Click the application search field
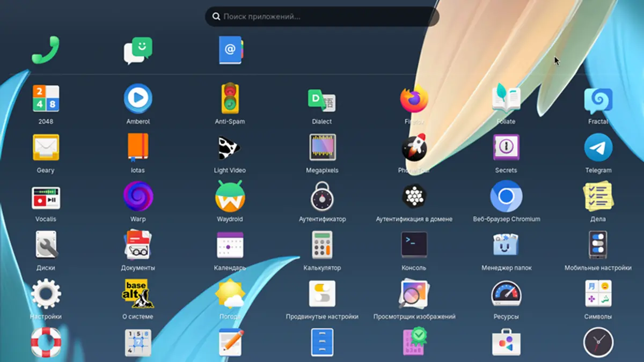 tap(322, 17)
